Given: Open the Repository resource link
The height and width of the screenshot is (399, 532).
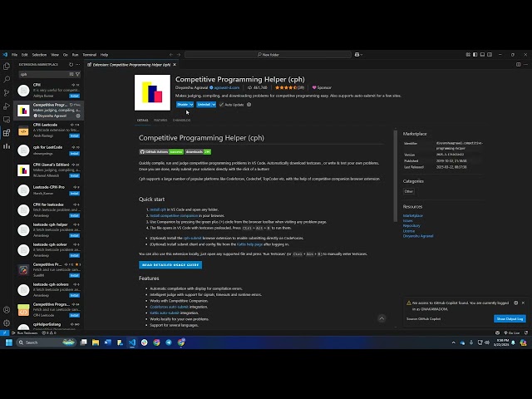Looking at the screenshot, I should point(411,225).
